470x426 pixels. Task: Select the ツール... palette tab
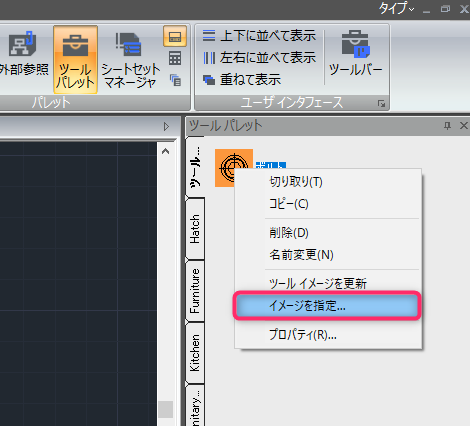click(195, 167)
